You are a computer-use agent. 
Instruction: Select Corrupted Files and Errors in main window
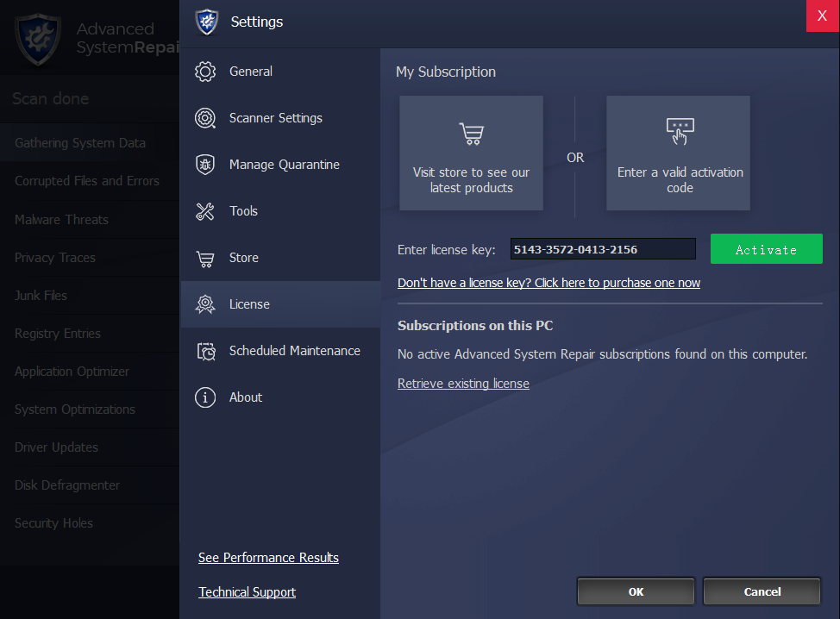(90, 181)
